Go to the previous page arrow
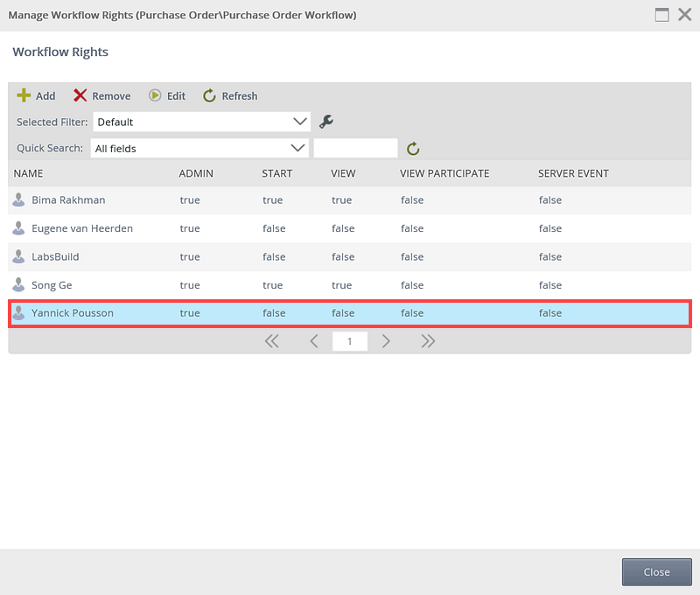This screenshot has height=595, width=700. coord(314,341)
